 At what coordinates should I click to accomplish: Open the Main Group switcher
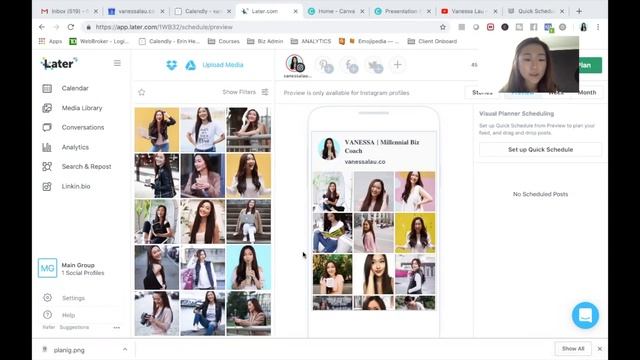[x=71, y=269]
